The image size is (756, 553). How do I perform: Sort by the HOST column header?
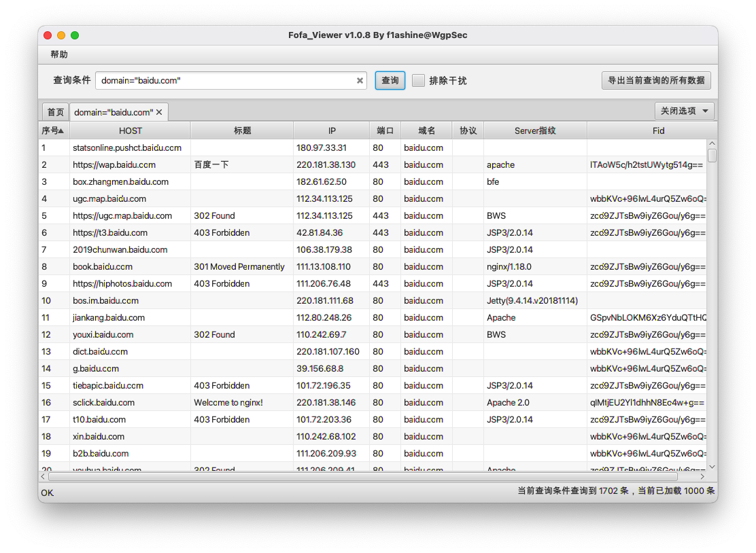click(x=130, y=130)
